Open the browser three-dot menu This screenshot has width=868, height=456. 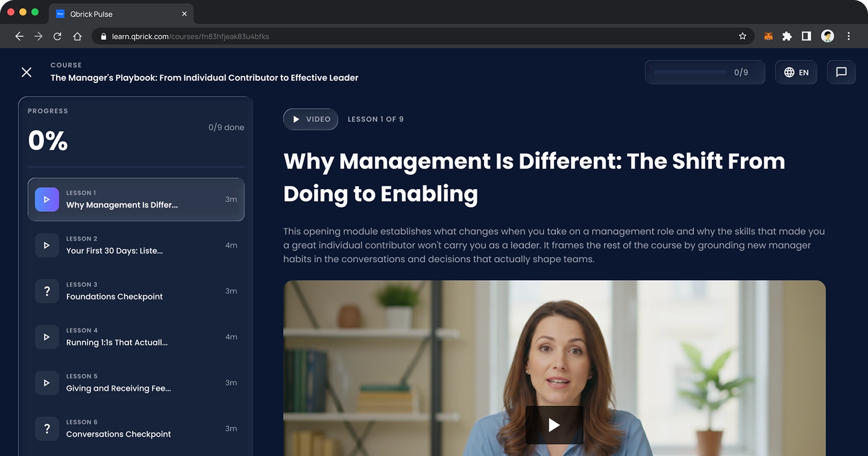[849, 36]
